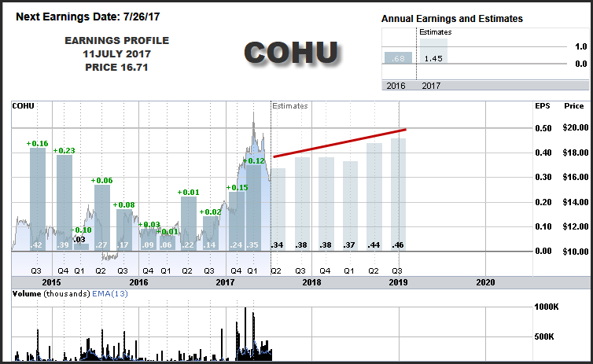
Task: Click the 0.30 EPS axis label
Action: (543, 177)
